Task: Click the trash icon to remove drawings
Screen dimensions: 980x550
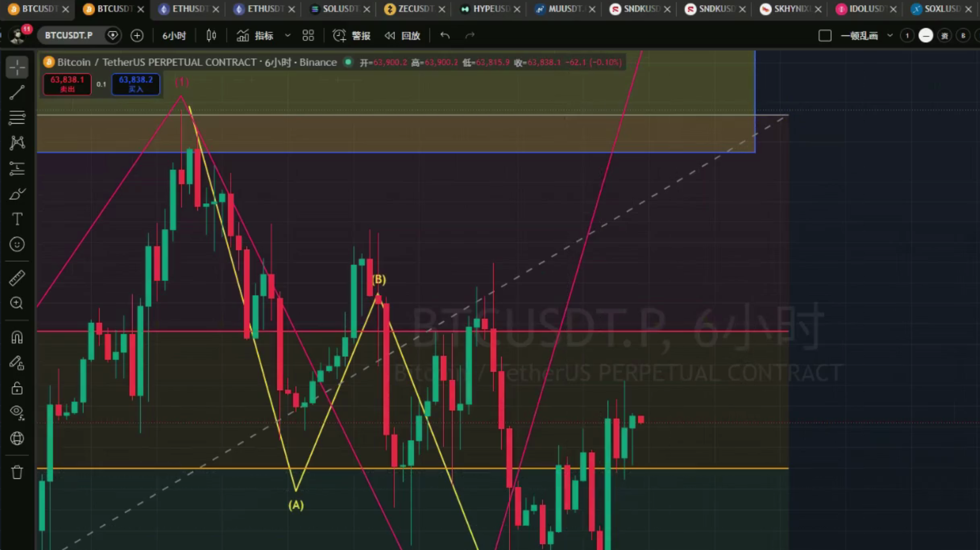Action: (x=17, y=472)
